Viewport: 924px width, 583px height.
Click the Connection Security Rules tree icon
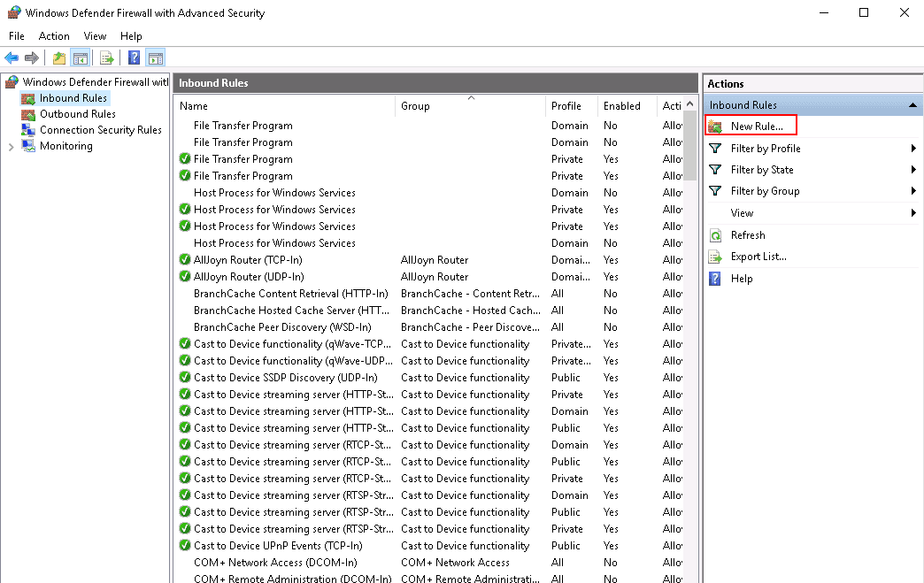(x=27, y=130)
